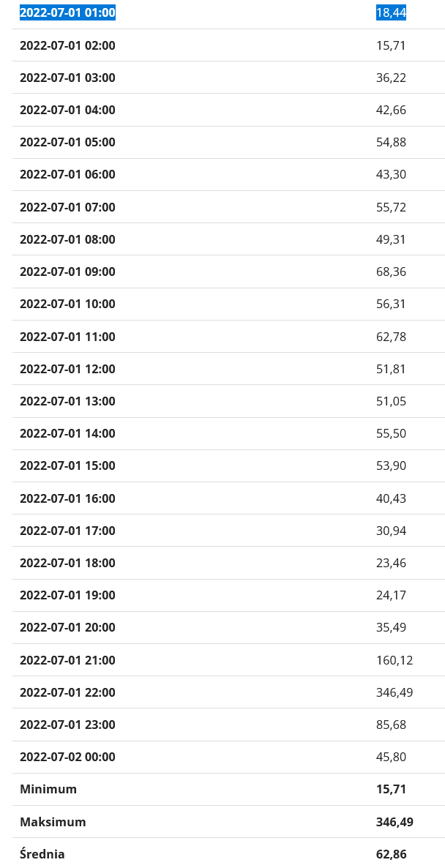
Task: Click the value 43,30
Action: click(391, 174)
